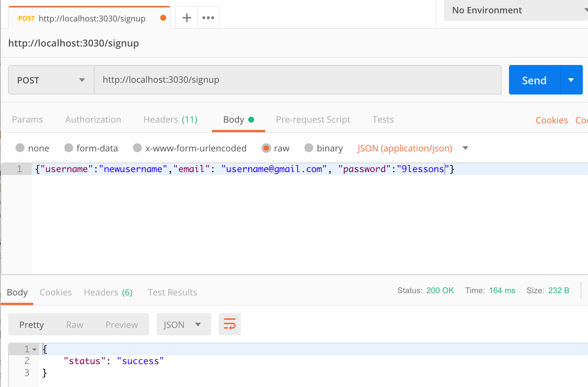Select x-www-form-urlencoded body type
Viewport: 588px width, 387px height.
137,148
